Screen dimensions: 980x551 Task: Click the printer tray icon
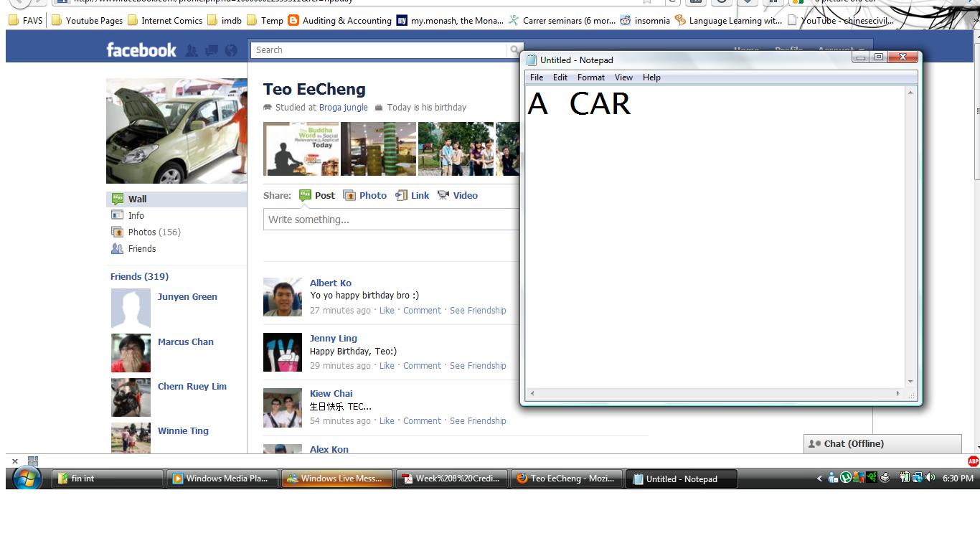(x=885, y=477)
